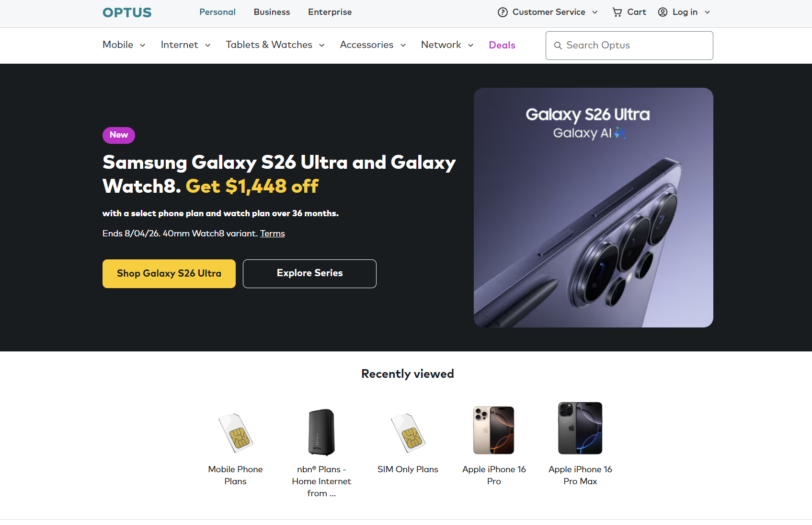Image resolution: width=812 pixels, height=525 pixels.
Task: Select the Enterprise menu item
Action: tap(330, 12)
